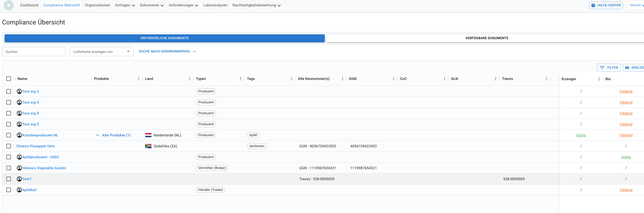The height and width of the screenshot is (213, 644).
Task: Open the Traces column menu dots
Action: coord(547,79)
